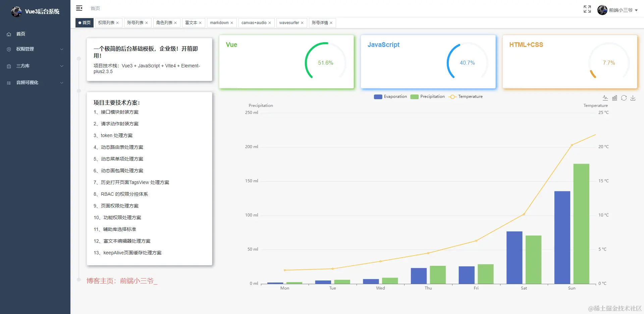Close the wavesurfer tab

point(302,23)
